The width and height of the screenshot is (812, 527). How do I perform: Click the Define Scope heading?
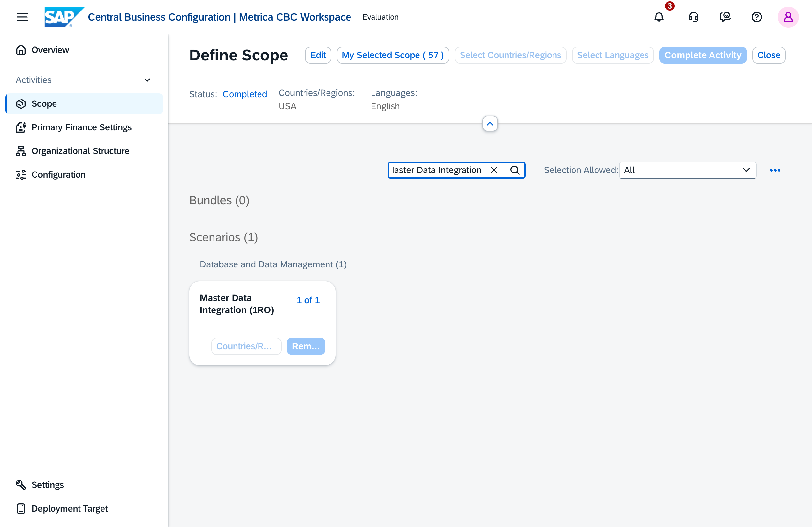pyautogui.click(x=238, y=55)
